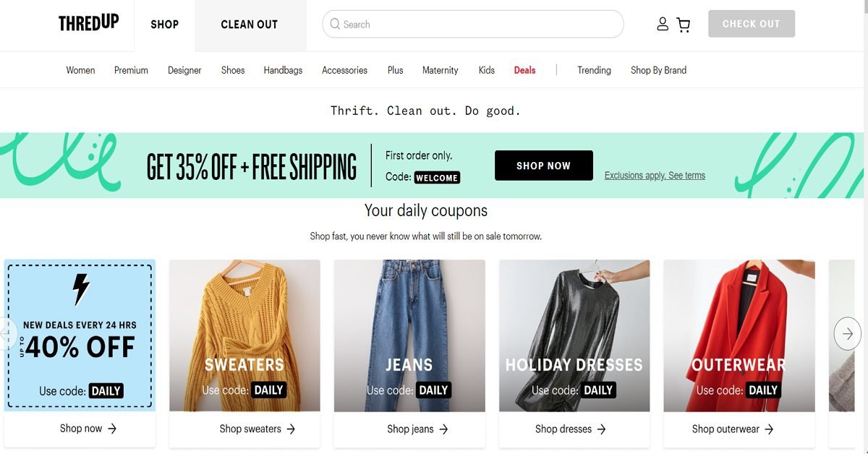The width and height of the screenshot is (868, 454).
Task: Click the carousel previous arrow
Action: pyautogui.click(x=7, y=334)
